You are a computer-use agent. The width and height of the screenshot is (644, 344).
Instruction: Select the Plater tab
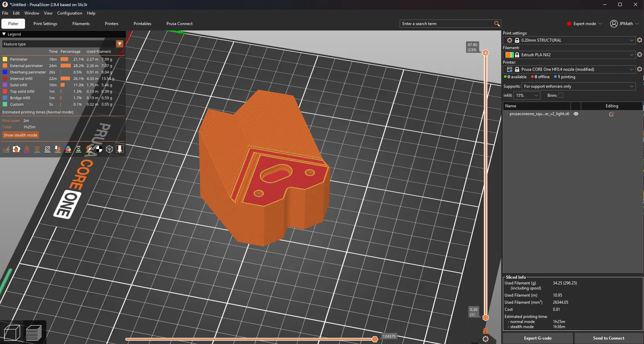(x=13, y=24)
